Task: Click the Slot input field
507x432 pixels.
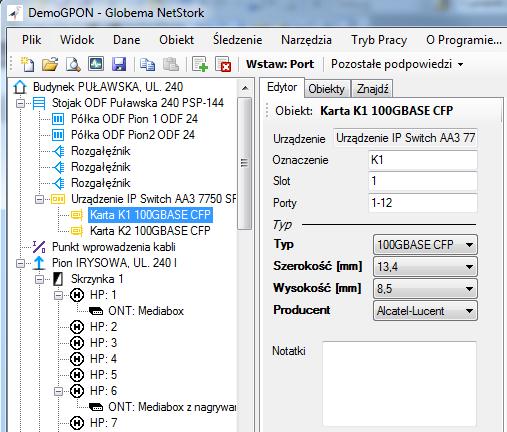Action: coord(422,181)
